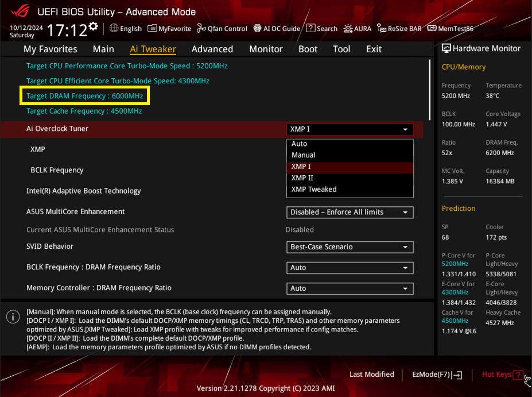Open Memory Controller DRAM Ratio dropdown

point(350,288)
